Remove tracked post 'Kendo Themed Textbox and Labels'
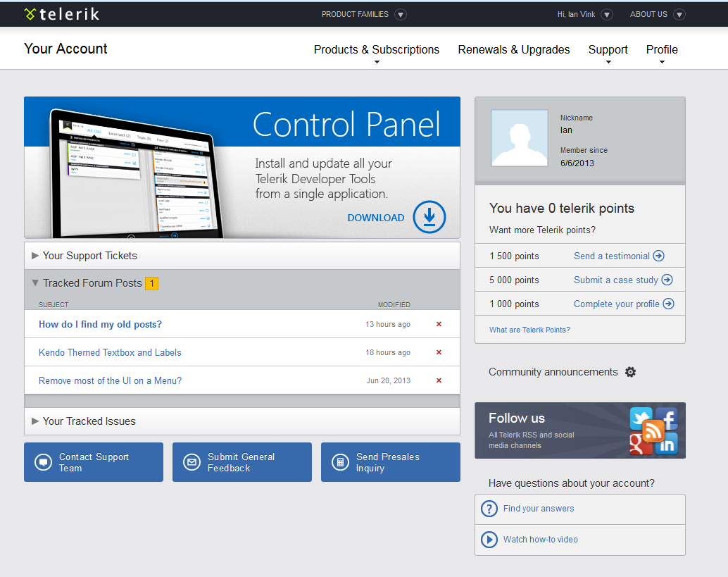728x577 pixels. point(439,352)
